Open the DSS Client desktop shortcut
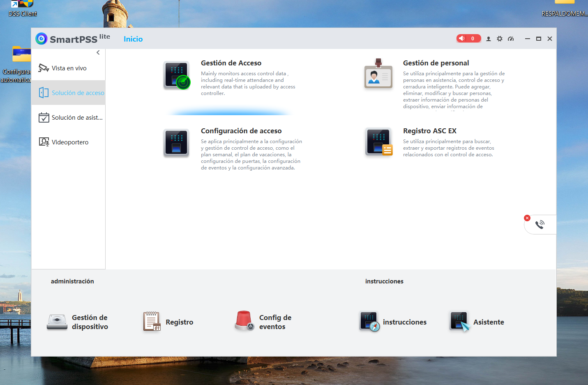This screenshot has width=588, height=385. [x=23, y=9]
